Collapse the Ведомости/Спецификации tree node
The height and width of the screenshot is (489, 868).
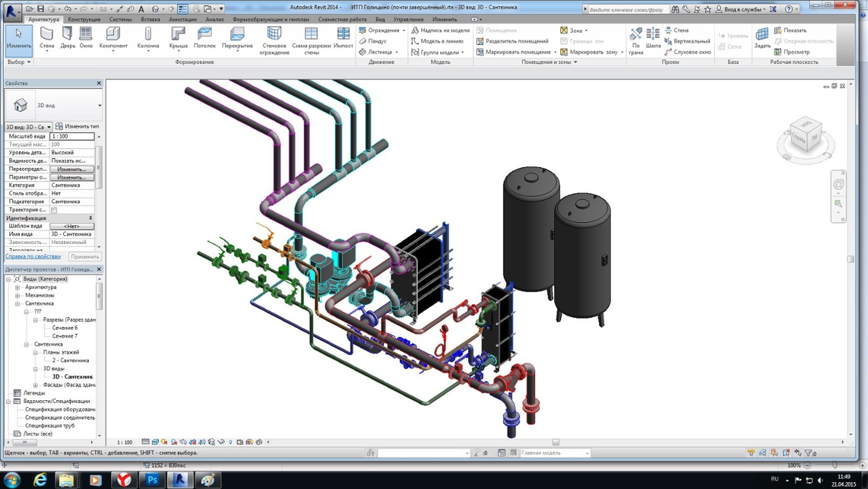click(x=9, y=401)
